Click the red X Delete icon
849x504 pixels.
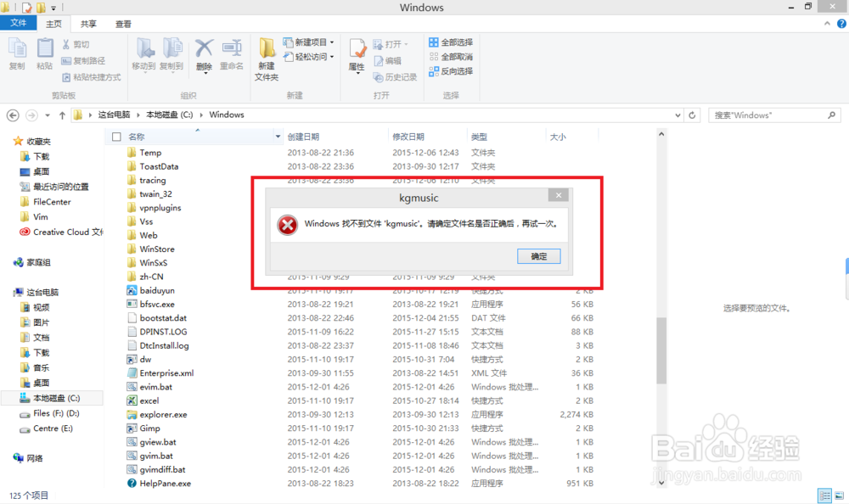204,48
